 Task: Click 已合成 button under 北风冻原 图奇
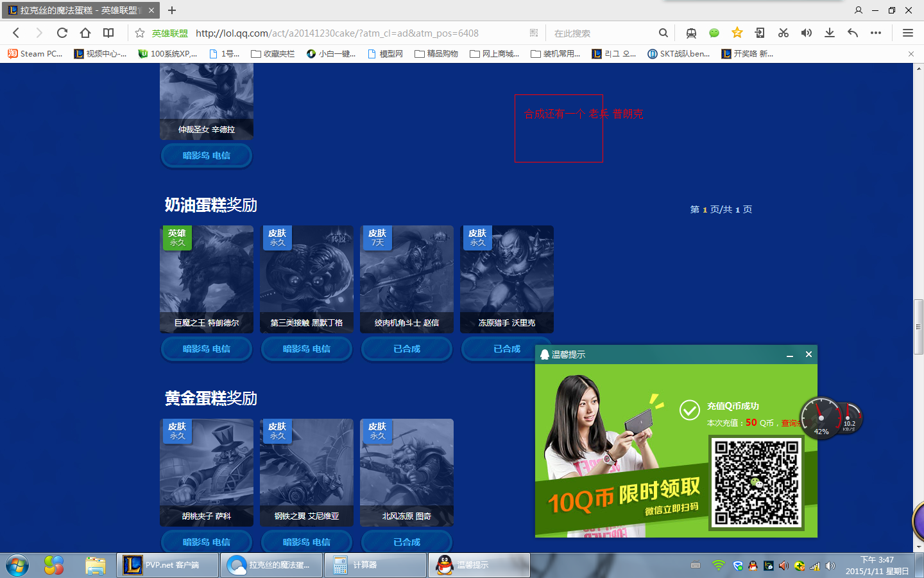pos(406,542)
